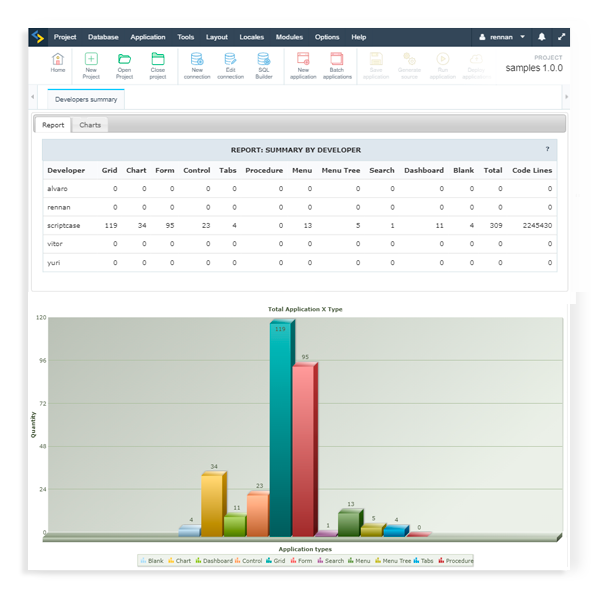Toggle the Chart series in chart legend

click(180, 561)
